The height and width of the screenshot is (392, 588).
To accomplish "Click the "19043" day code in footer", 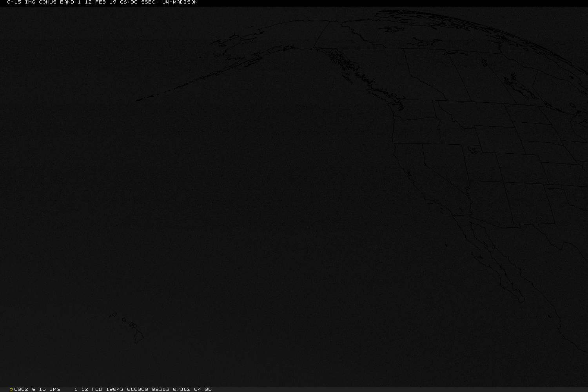I will coord(115,389).
